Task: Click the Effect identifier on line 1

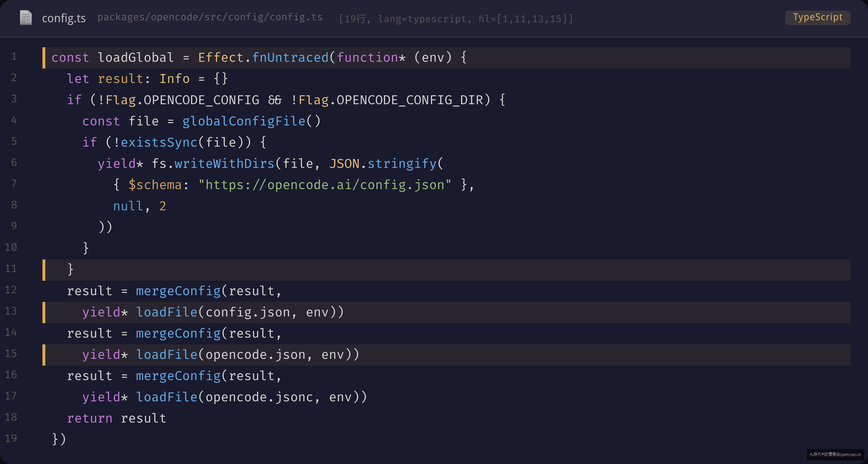Action: [221, 58]
